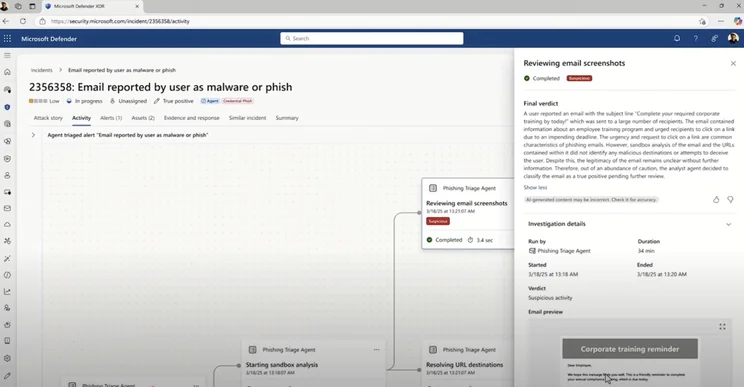Open the Summary tab

[x=287, y=118]
